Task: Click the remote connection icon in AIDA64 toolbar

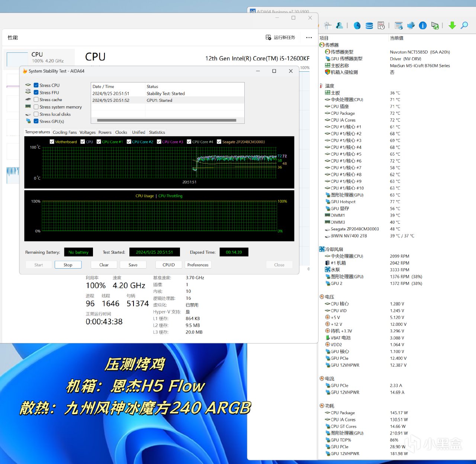Action: tap(435, 25)
